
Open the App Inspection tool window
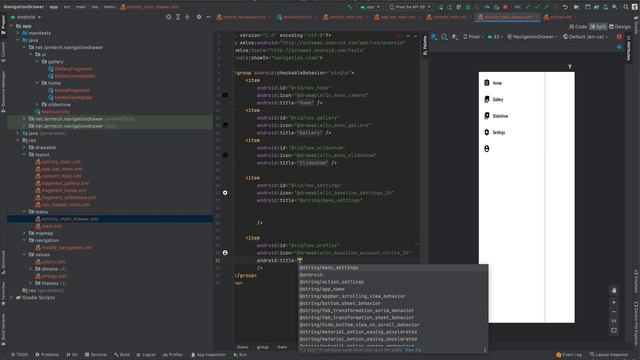point(208,355)
